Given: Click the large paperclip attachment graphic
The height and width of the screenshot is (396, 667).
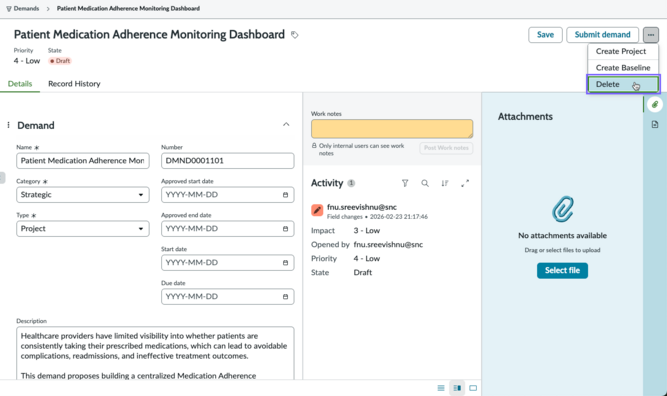Looking at the screenshot, I should click(x=562, y=209).
